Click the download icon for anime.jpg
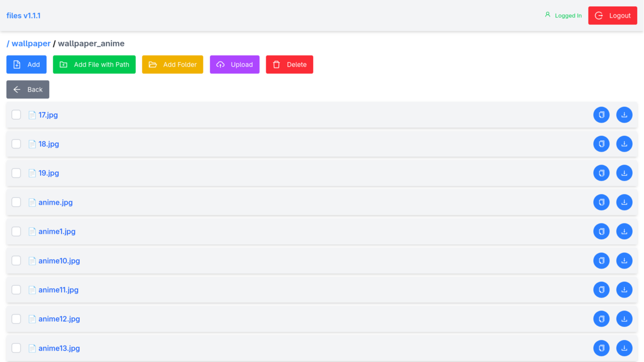 [x=624, y=202]
